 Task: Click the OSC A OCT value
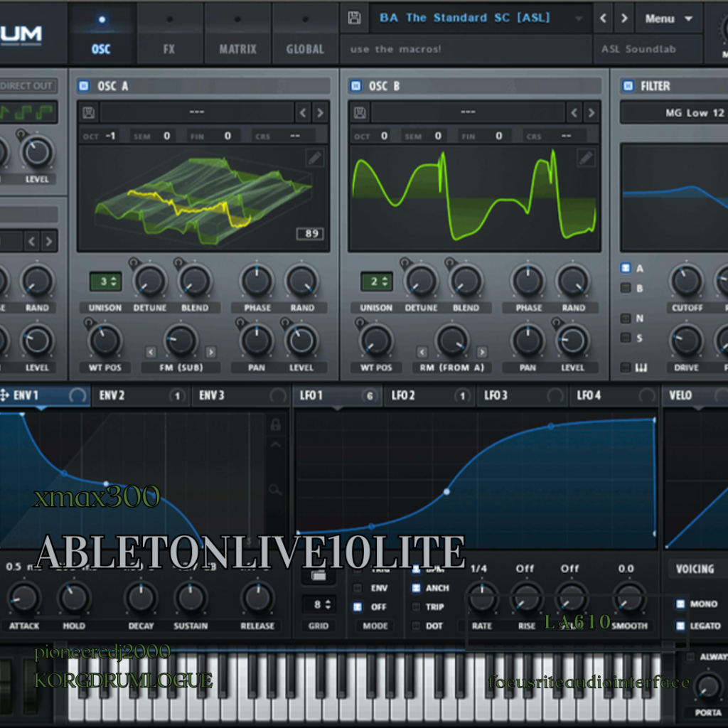(x=110, y=136)
